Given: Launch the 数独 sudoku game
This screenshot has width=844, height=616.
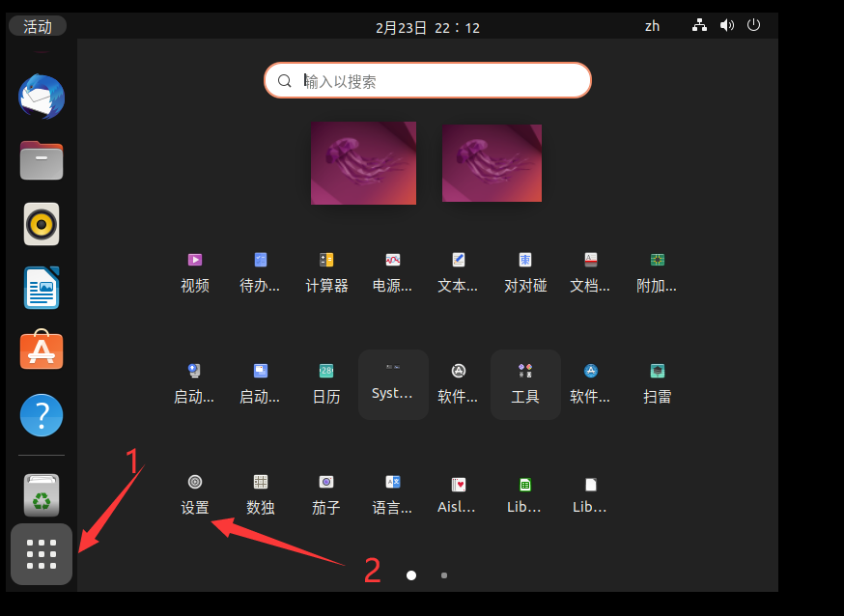Looking at the screenshot, I should coord(261,495).
